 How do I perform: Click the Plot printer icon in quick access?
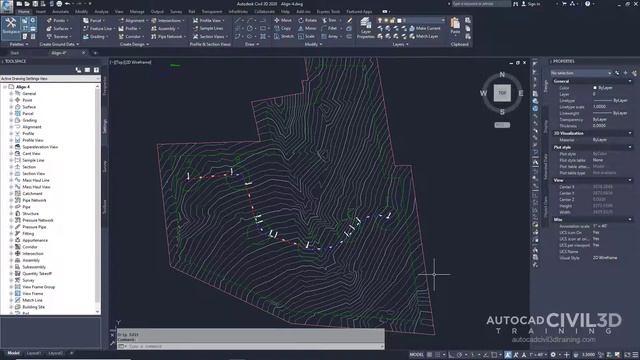click(x=59, y=4)
